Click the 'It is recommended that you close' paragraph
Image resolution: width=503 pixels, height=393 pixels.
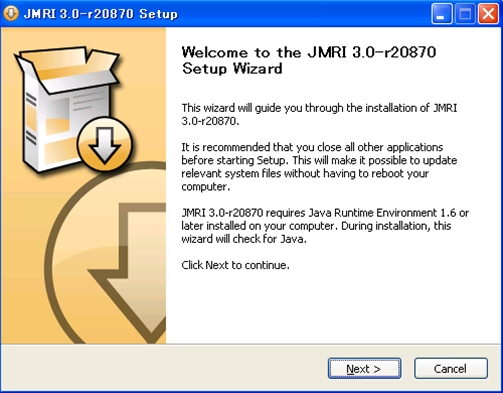(319, 167)
